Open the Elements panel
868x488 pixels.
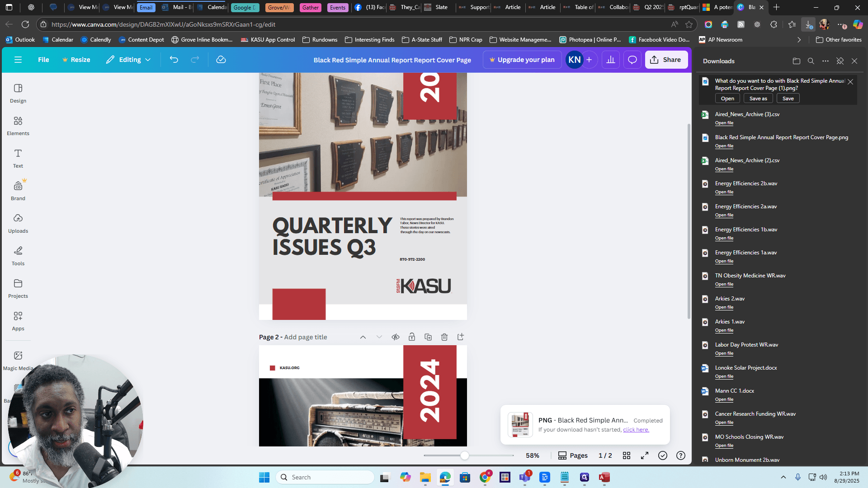(x=18, y=126)
